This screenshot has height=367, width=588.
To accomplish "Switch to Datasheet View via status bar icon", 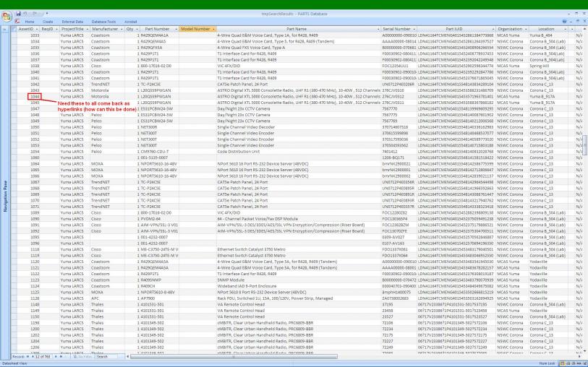I will pos(562,363).
